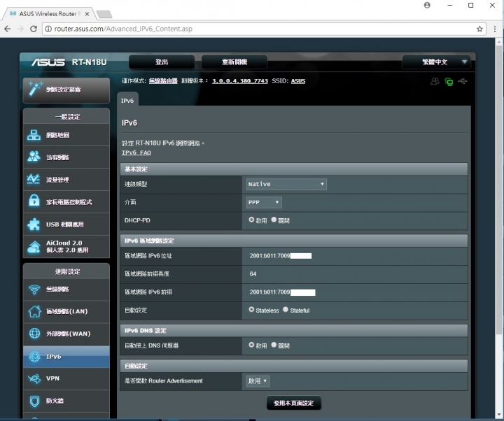Click the browser address bar
The width and height of the screenshot is (504, 421).
tap(264, 29)
